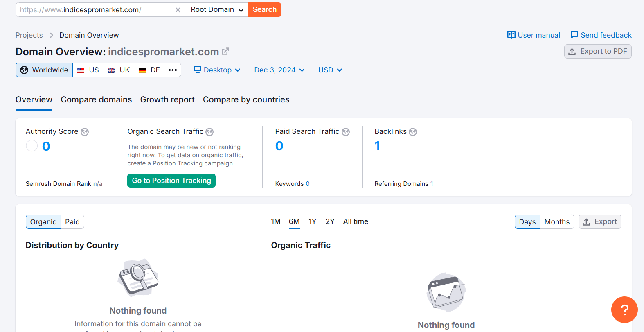Click the Export to PDF button
This screenshot has width=644, height=332.
(x=598, y=51)
